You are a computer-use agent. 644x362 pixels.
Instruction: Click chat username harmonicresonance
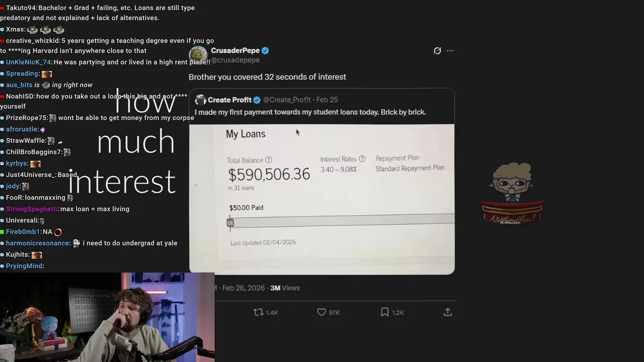click(x=38, y=243)
